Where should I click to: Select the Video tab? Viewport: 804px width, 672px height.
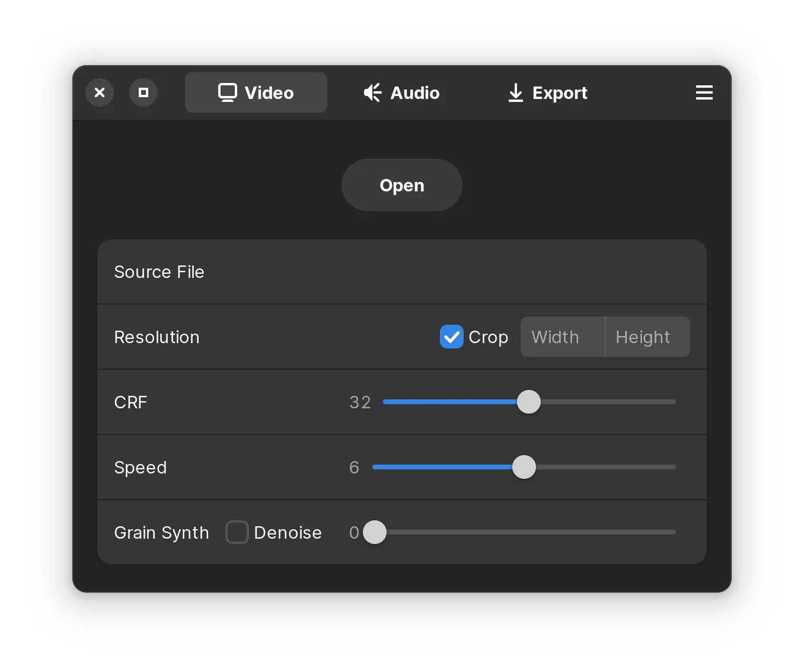(x=256, y=92)
